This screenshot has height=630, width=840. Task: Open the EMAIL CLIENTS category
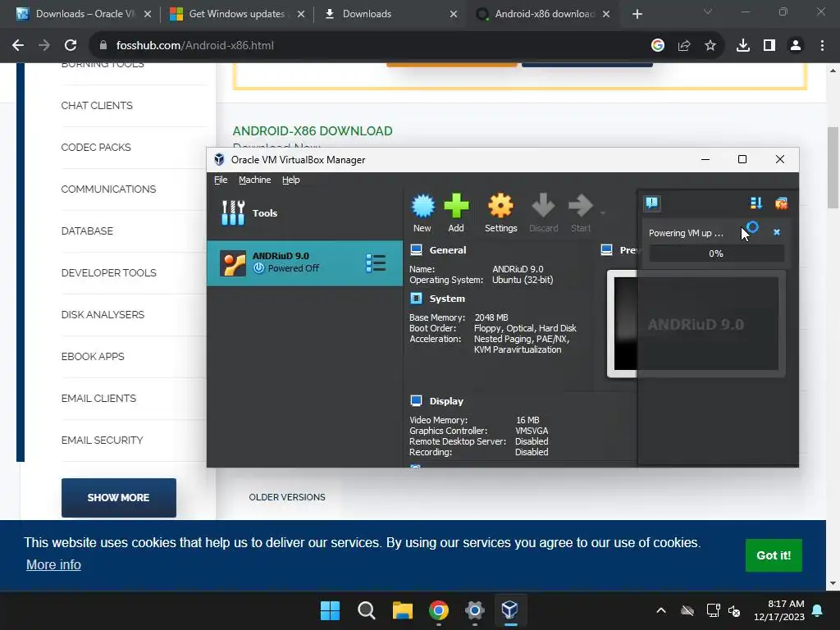coord(98,398)
